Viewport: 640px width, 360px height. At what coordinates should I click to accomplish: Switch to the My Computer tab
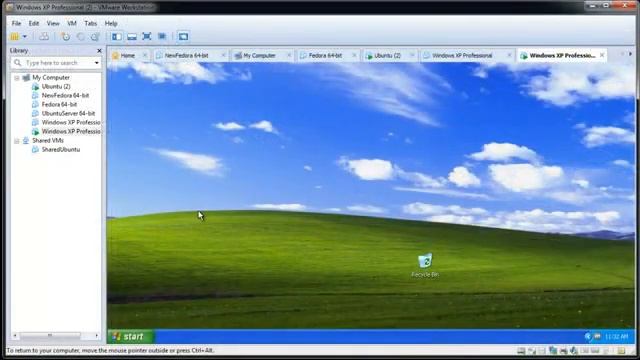[259, 56]
